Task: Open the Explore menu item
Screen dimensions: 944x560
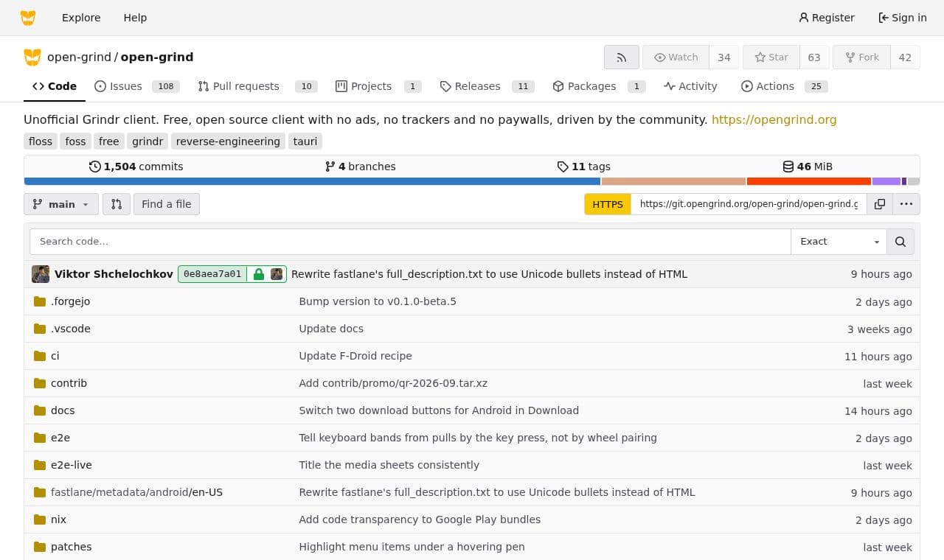Action: [x=81, y=18]
